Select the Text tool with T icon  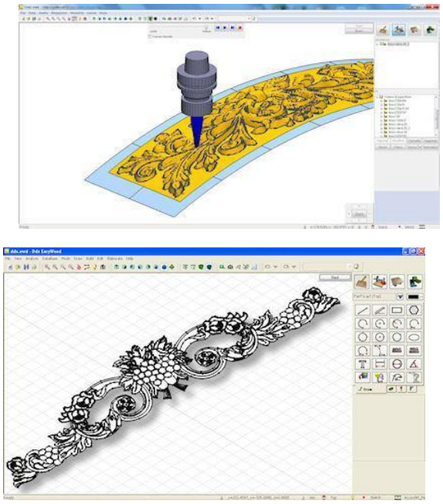[x=363, y=365]
